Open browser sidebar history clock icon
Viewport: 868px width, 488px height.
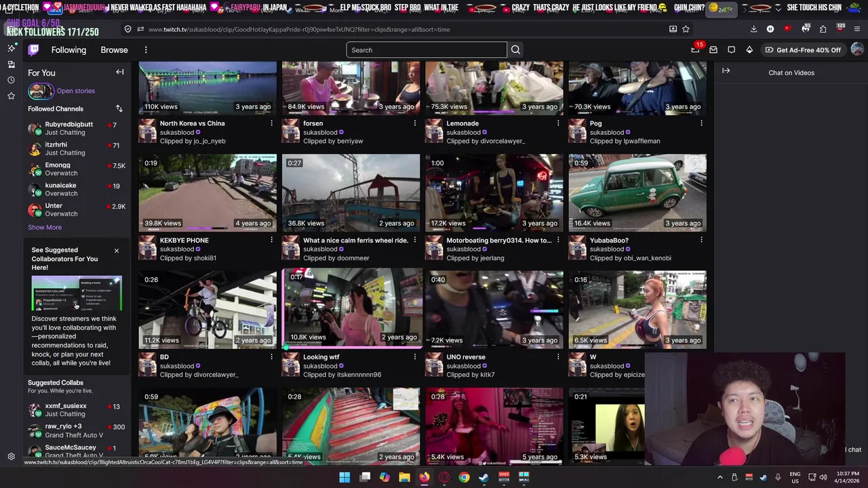click(x=11, y=80)
